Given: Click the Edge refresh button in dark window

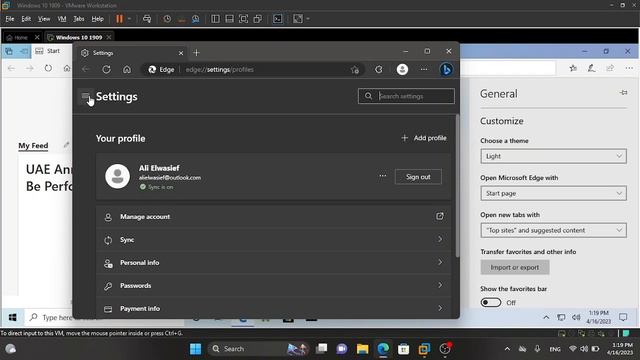Looking at the screenshot, I should tap(107, 69).
